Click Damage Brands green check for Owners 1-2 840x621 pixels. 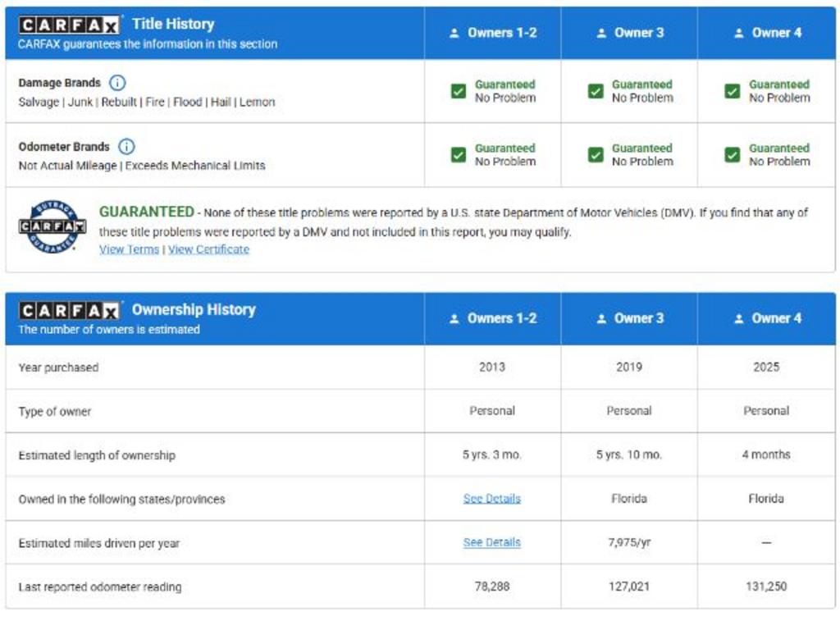tap(459, 91)
